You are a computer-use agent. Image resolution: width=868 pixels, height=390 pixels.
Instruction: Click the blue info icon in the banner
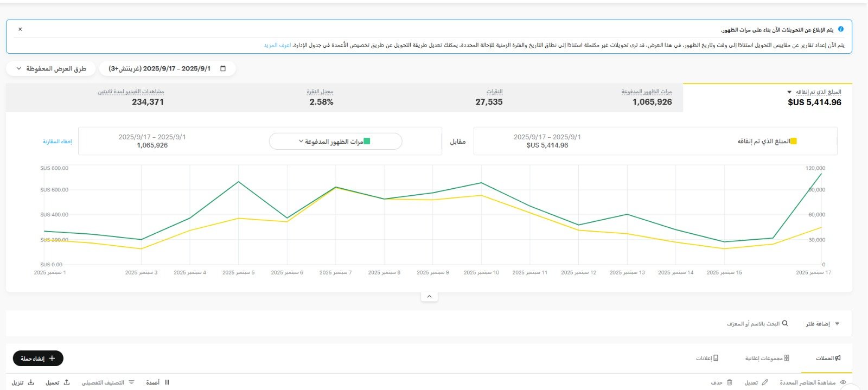(840, 29)
